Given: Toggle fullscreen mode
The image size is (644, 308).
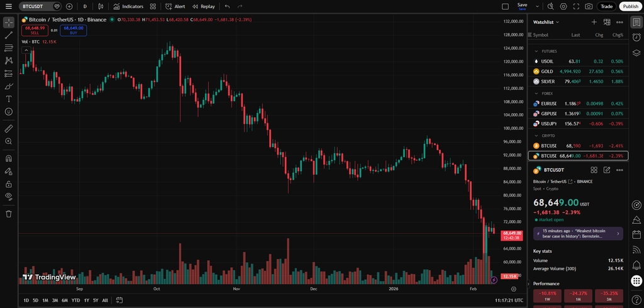Looking at the screenshot, I should tap(576, 6).
